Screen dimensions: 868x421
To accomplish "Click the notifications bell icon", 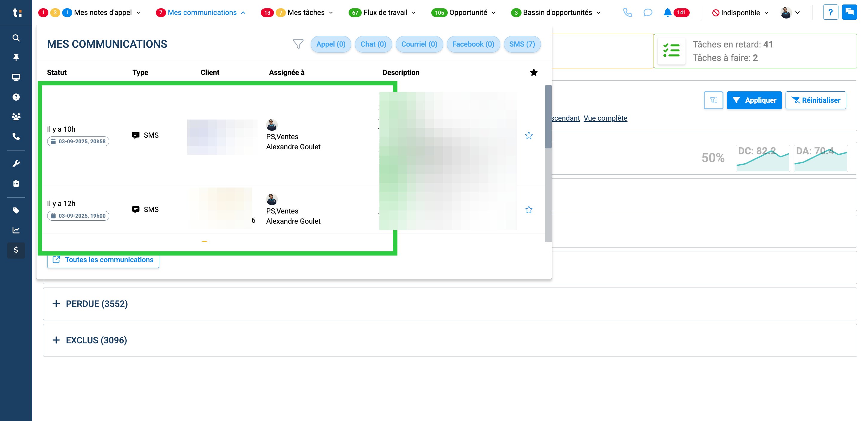I will pyautogui.click(x=667, y=13).
